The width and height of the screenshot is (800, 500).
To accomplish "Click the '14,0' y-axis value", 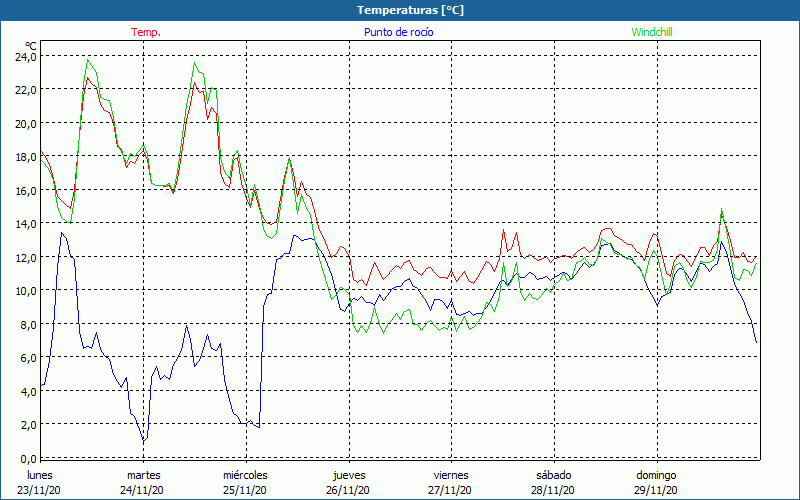I will pos(26,223).
